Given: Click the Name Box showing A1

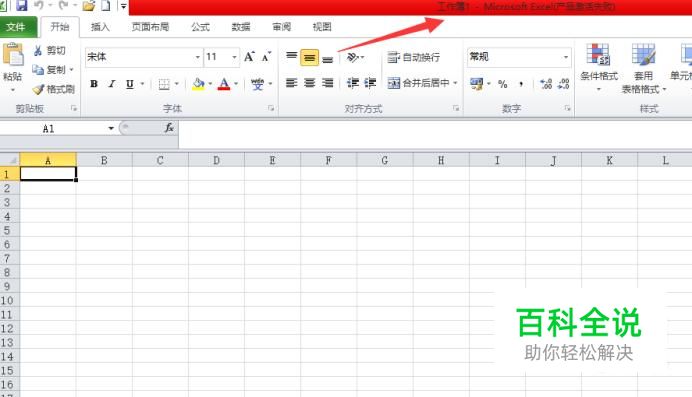Looking at the screenshot, I should (53, 129).
